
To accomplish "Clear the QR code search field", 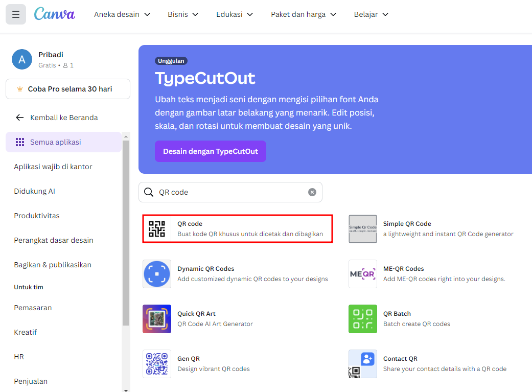I will pos(312,192).
